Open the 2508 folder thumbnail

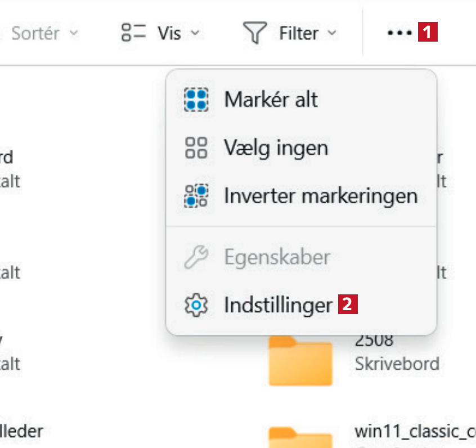coord(300,360)
